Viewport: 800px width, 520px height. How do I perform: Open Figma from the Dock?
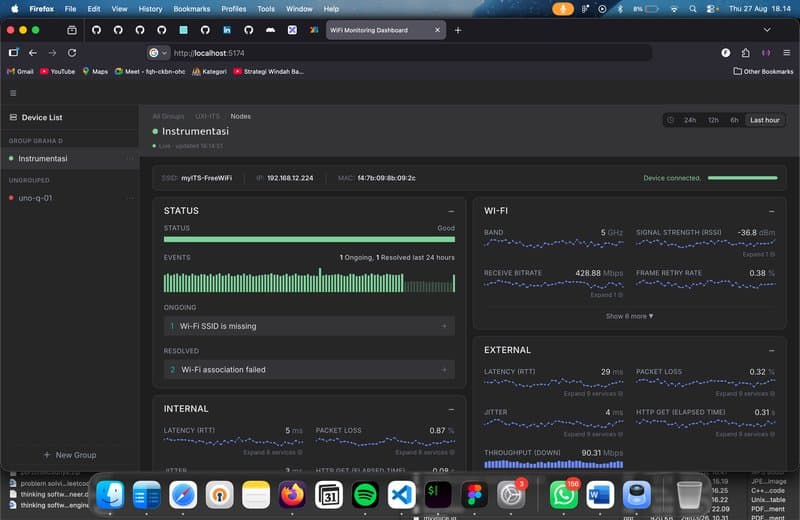click(474, 494)
